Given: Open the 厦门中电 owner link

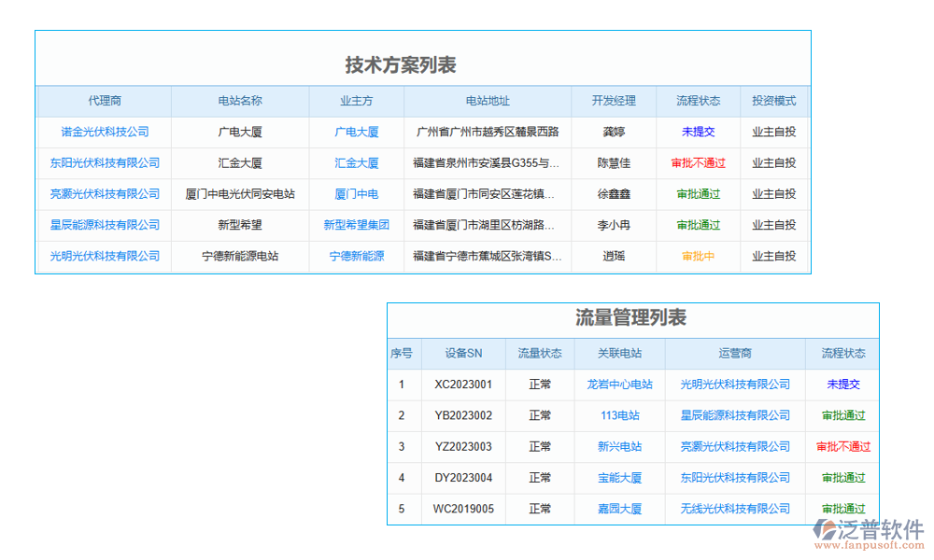Looking at the screenshot, I should tap(357, 194).
